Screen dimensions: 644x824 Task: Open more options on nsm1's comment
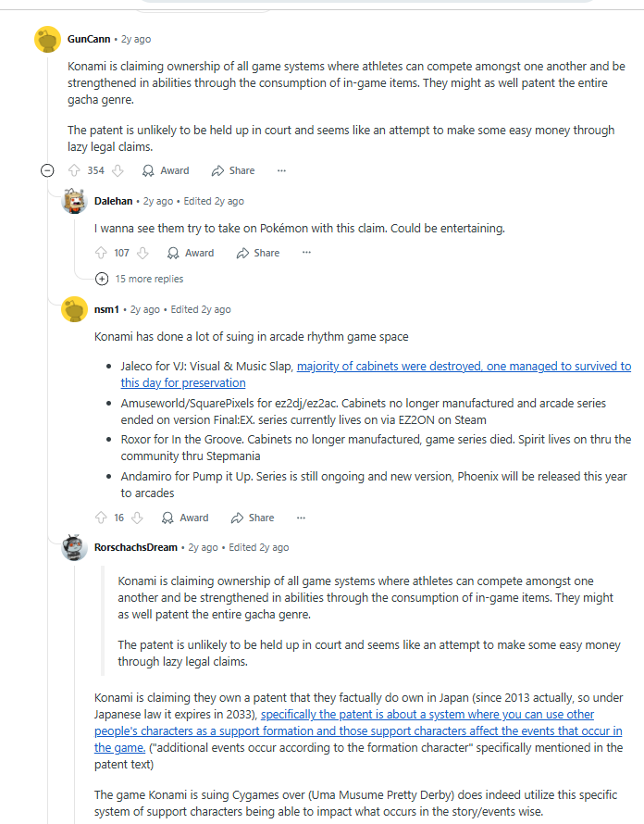tap(301, 518)
